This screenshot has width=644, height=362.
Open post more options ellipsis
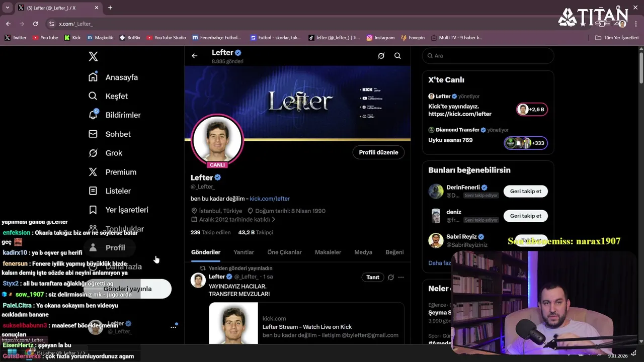tap(401, 277)
